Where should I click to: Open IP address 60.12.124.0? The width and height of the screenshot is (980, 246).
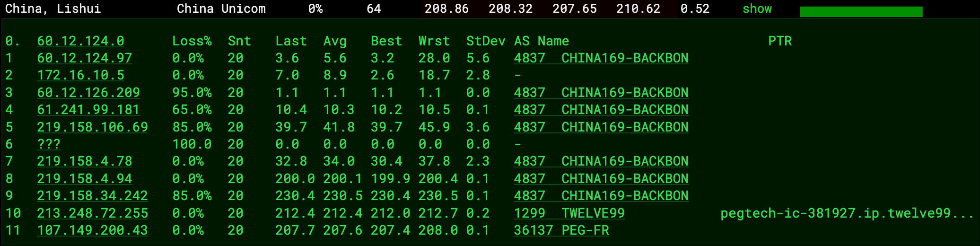click(80, 41)
